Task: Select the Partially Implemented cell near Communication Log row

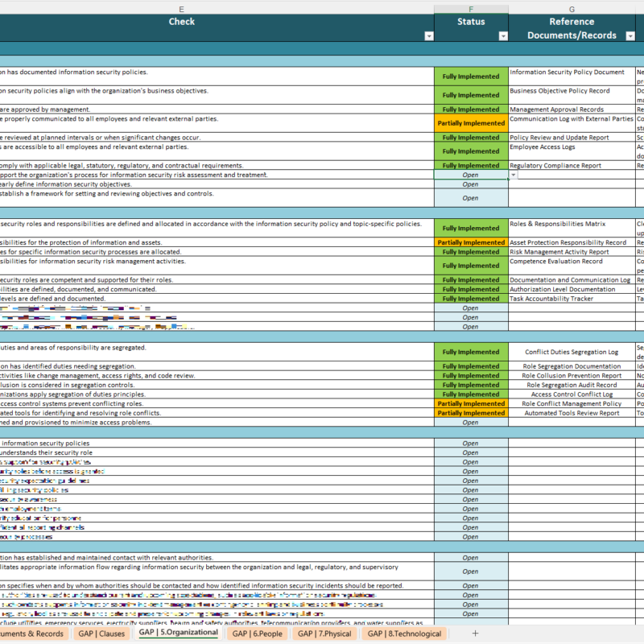Action: [x=470, y=123]
